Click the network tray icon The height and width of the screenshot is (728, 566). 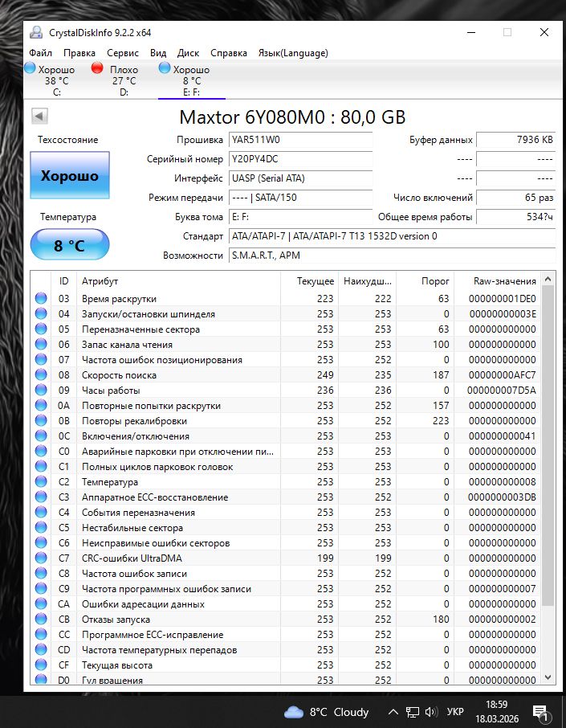point(412,712)
